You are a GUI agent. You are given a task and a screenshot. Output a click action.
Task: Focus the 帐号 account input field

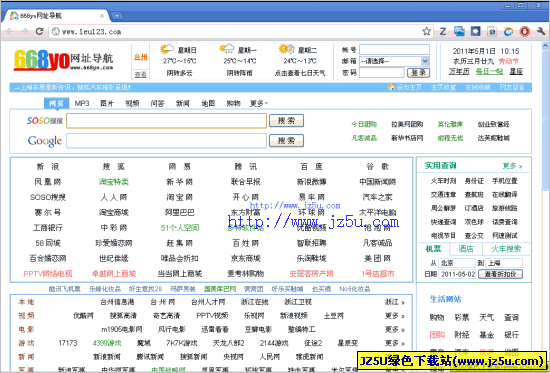(394, 49)
